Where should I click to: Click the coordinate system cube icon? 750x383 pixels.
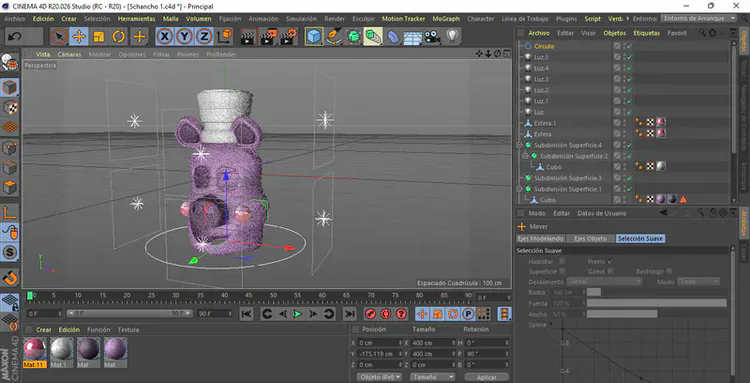(225, 36)
